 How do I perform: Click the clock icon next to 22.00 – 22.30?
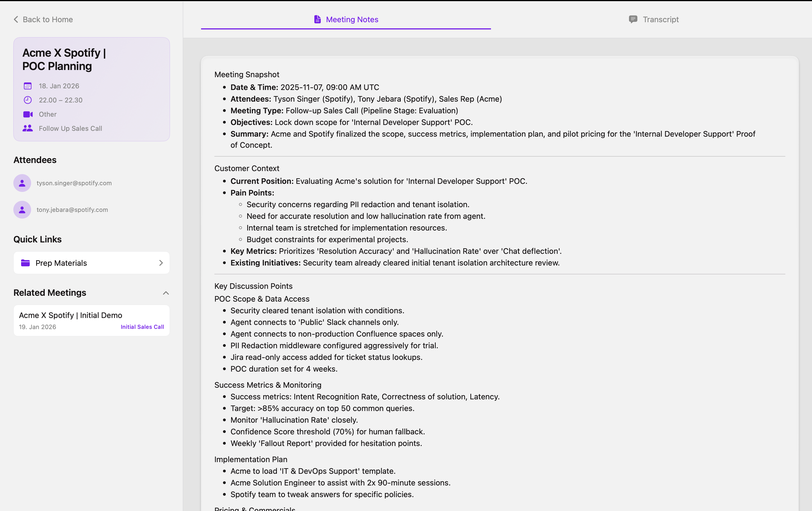click(x=28, y=100)
